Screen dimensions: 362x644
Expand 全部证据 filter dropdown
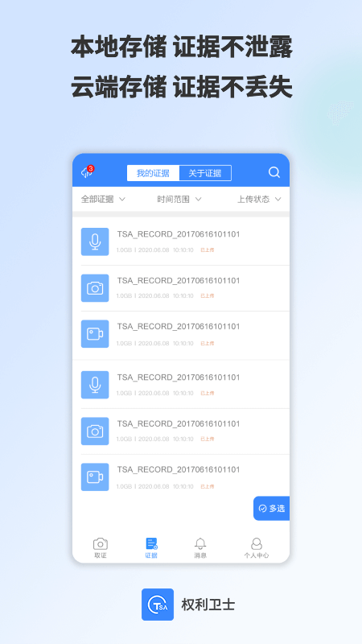point(103,199)
